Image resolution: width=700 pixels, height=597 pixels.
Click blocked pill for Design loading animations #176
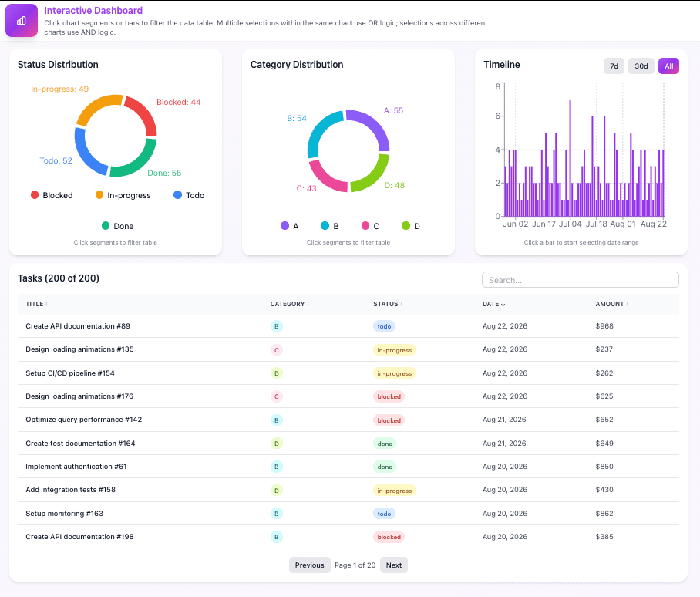tap(389, 396)
